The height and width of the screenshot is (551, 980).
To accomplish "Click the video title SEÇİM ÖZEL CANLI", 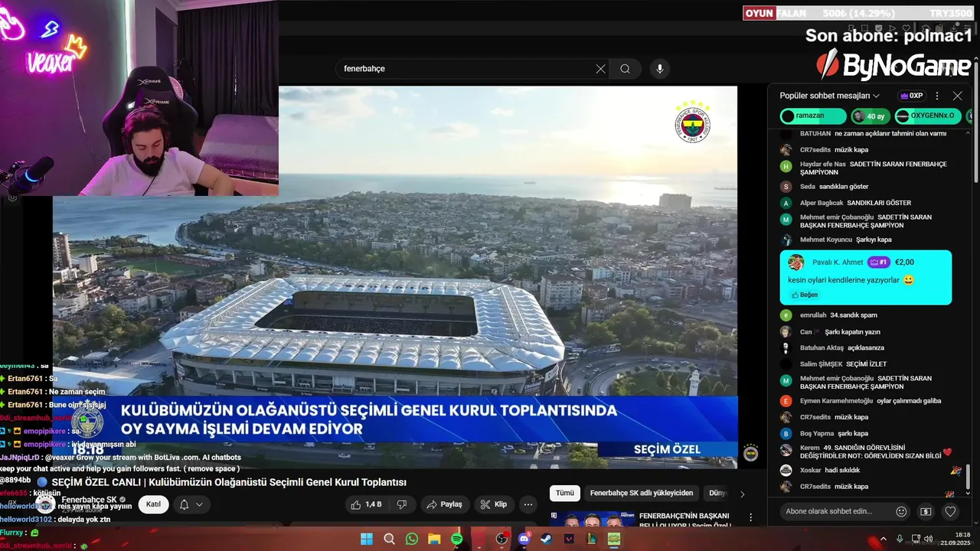I will [229, 482].
